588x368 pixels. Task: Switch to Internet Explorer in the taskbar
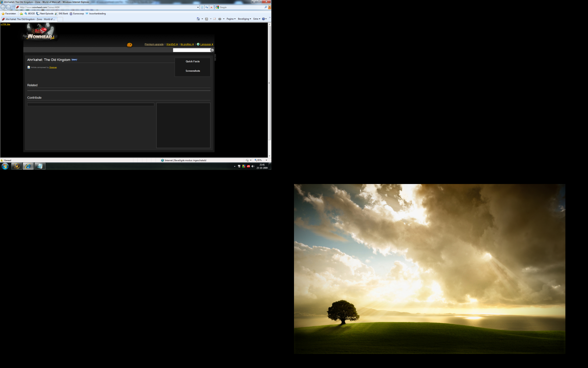pyautogui.click(x=28, y=166)
